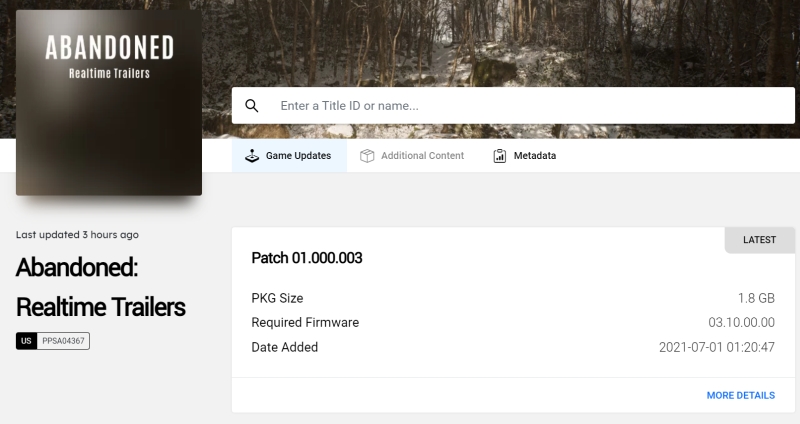Screen dimensions: 800x424
Task: Click the US region badge
Action: 26,341
